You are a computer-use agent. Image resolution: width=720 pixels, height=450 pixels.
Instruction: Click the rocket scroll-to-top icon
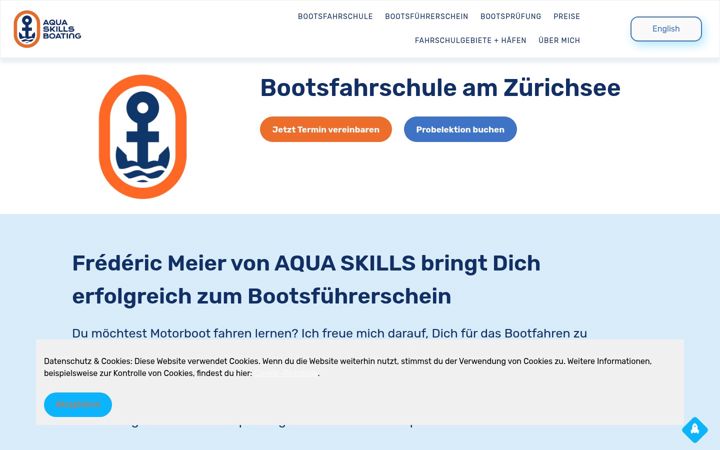pyautogui.click(x=694, y=430)
